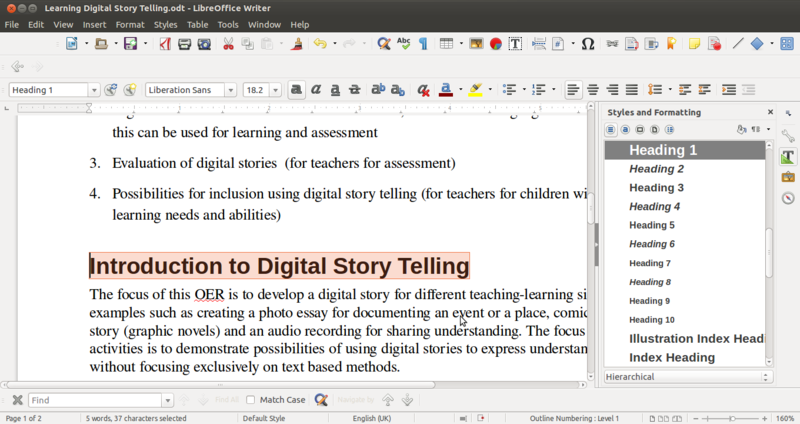Toggle Strikethrough formatting
This screenshot has width=800, height=424.
(355, 90)
